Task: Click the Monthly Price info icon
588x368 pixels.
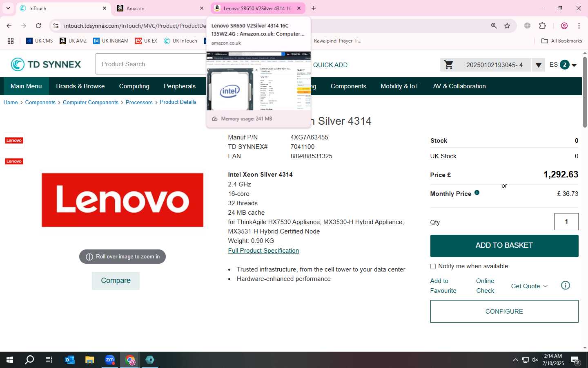Action: click(477, 193)
